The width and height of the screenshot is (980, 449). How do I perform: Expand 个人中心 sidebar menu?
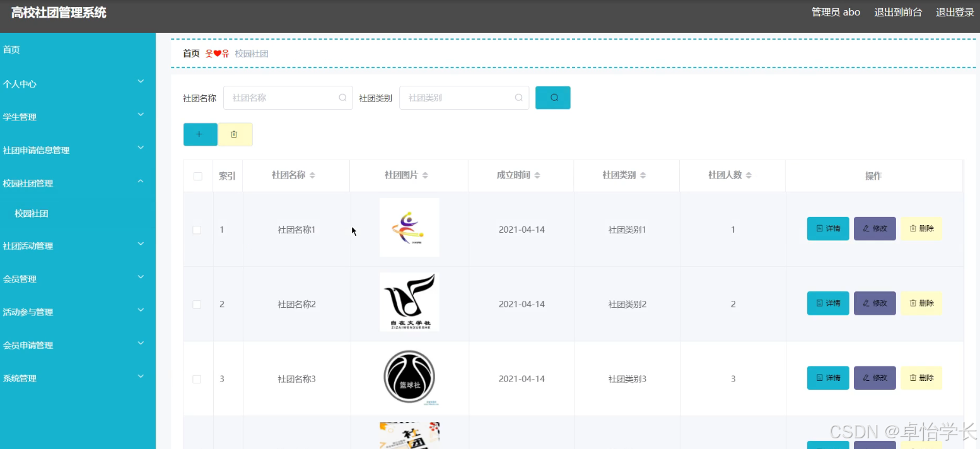tap(78, 83)
